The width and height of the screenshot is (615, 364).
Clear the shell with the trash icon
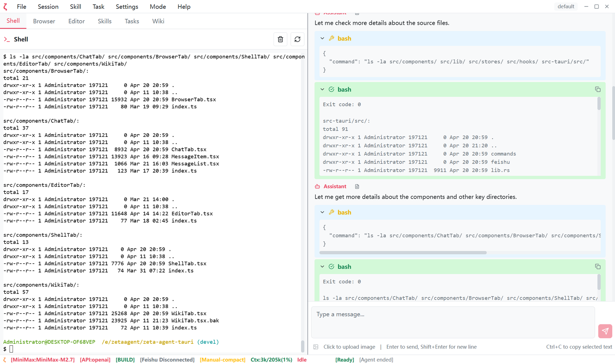(280, 39)
